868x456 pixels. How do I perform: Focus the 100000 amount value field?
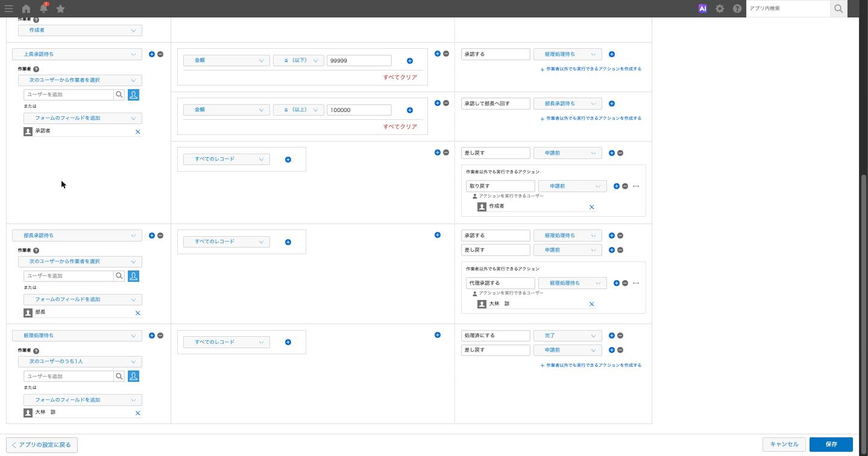point(359,110)
